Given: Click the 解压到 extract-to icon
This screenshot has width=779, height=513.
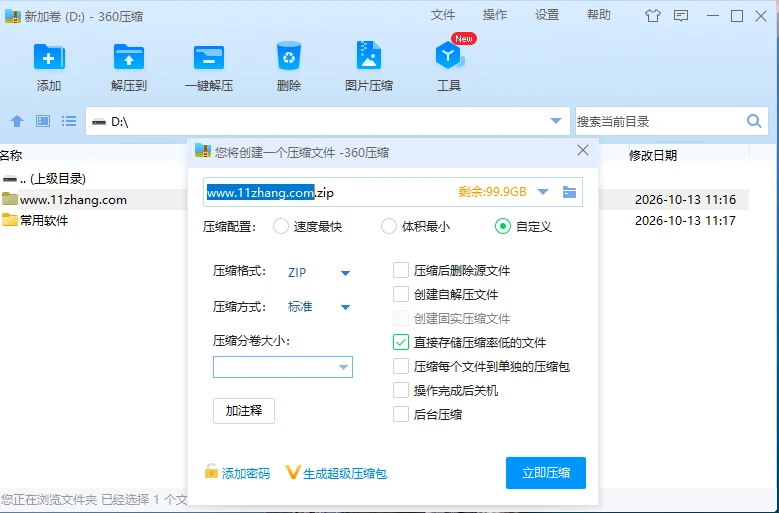Looking at the screenshot, I should pos(129,57).
